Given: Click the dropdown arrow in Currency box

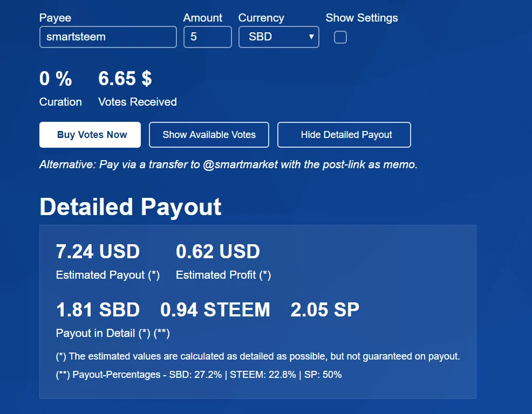Looking at the screenshot, I should (311, 37).
